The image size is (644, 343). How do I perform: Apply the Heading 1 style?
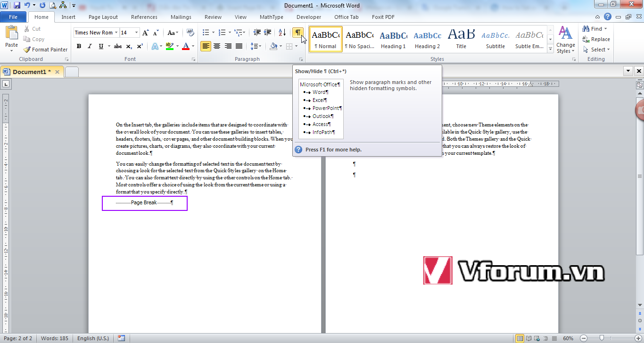pos(393,39)
